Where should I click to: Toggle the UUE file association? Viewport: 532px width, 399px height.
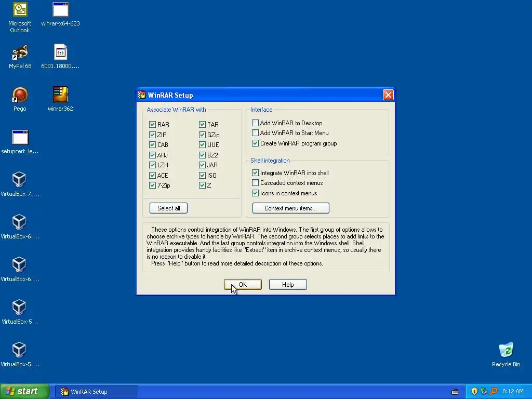tap(202, 145)
